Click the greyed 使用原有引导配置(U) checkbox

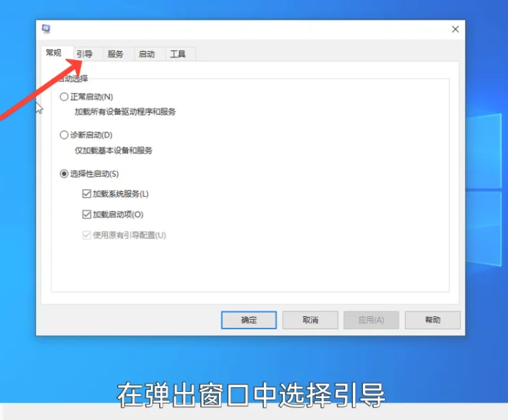click(x=87, y=235)
